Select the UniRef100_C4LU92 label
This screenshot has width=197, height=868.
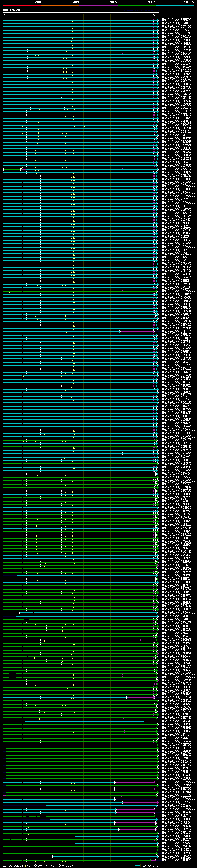tap(177, 860)
